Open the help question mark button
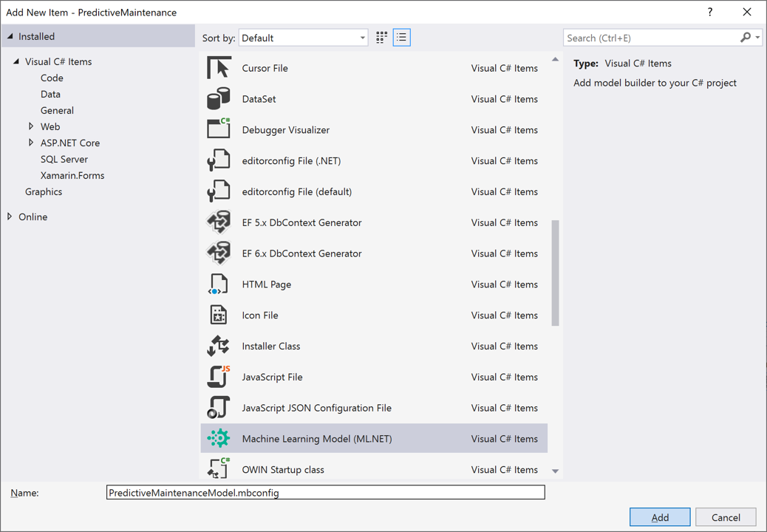Viewport: 767px width, 532px height. [710, 13]
